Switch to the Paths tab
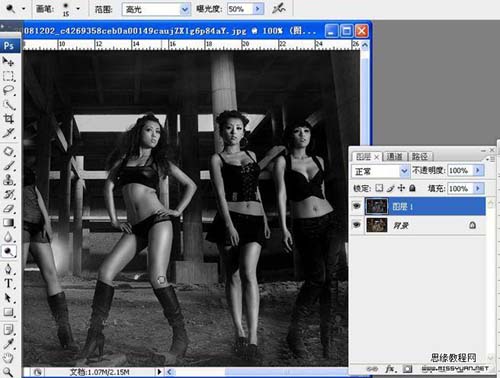Image resolution: width=500 pixels, height=378 pixels. point(420,156)
